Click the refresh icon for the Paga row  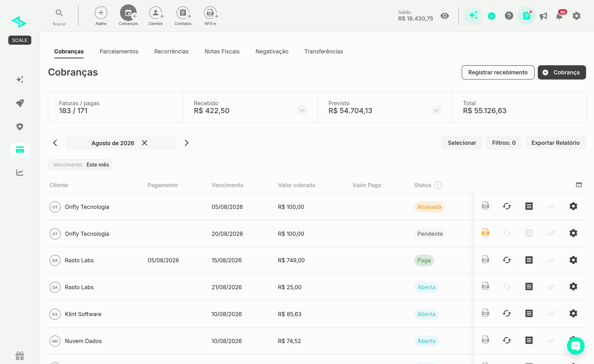pos(507,260)
